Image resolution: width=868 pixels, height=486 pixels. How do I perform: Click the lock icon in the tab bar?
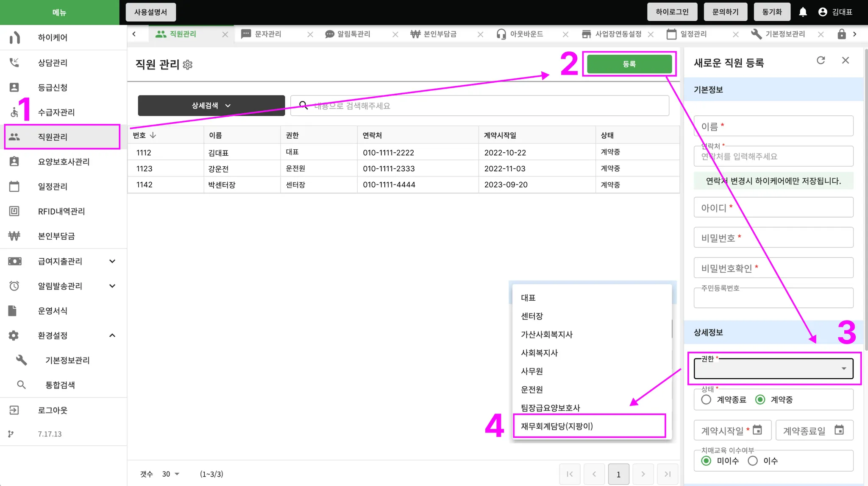tap(841, 34)
